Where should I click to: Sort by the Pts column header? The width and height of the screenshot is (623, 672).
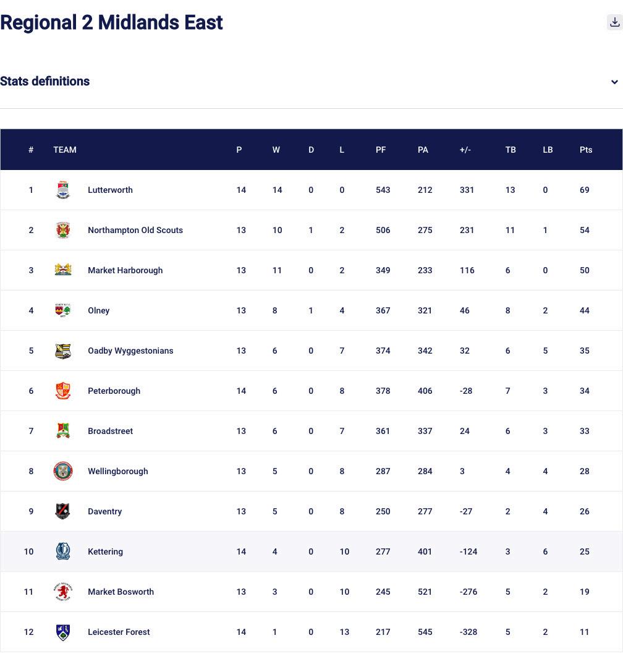(586, 150)
